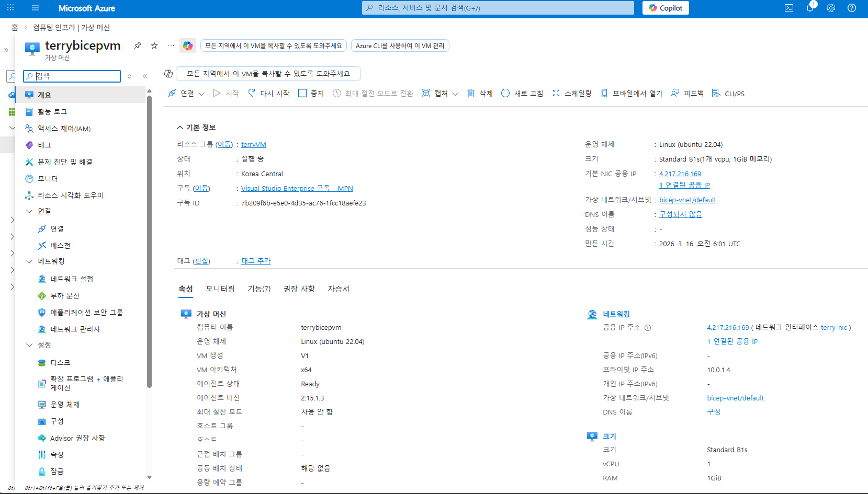Open Advisor 권장 사항

point(77,438)
